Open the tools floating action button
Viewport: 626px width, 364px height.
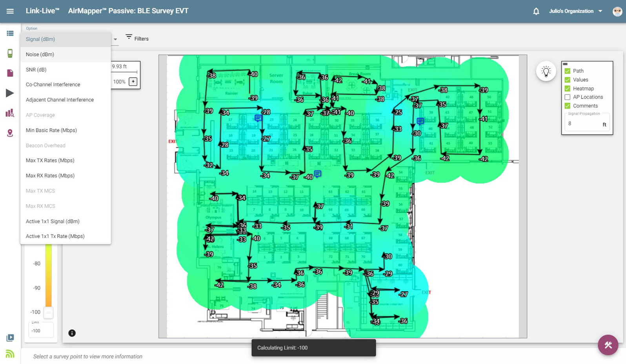608,345
